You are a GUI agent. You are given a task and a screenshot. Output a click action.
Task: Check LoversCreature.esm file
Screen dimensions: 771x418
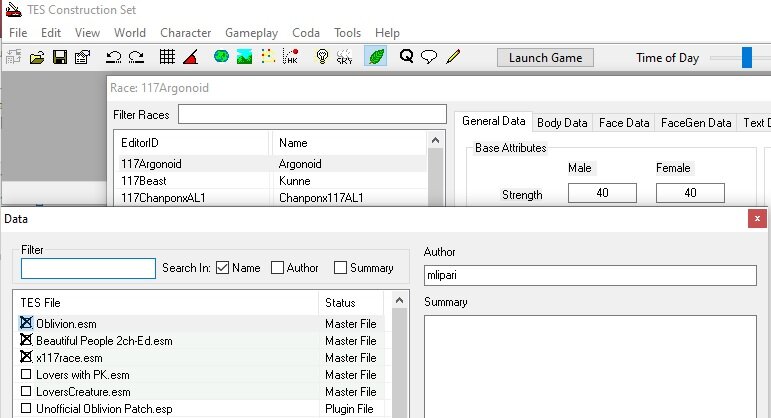coord(26,391)
